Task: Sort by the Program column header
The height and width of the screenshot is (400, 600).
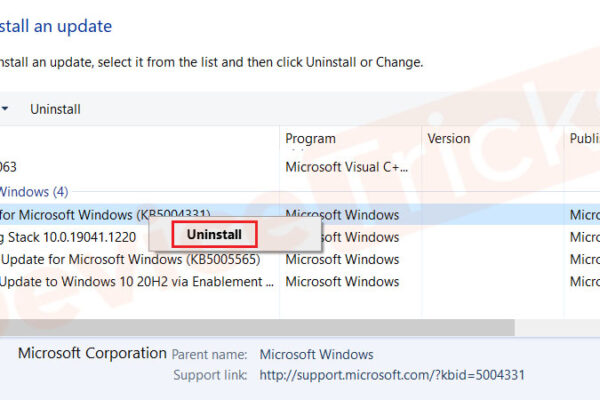Action: 310,139
